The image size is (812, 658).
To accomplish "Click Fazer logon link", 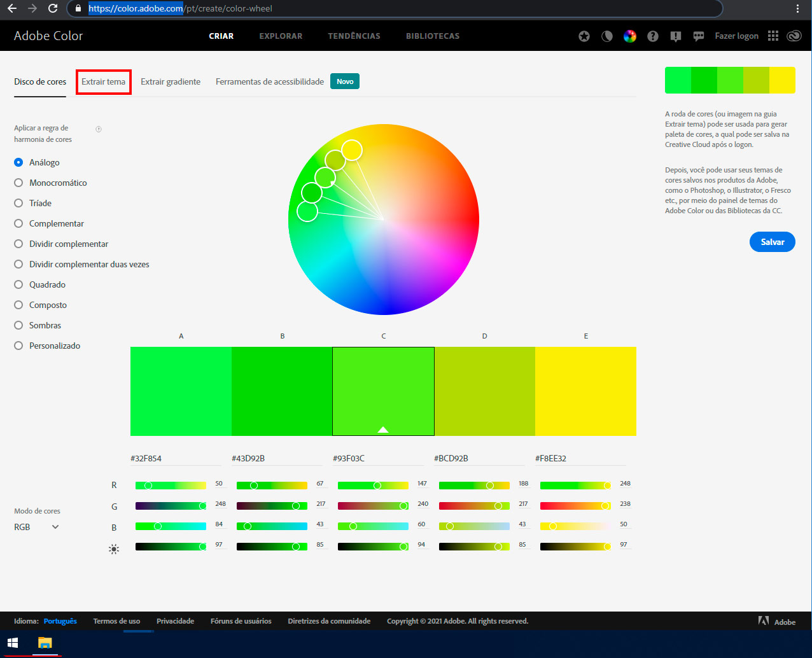I will click(736, 36).
